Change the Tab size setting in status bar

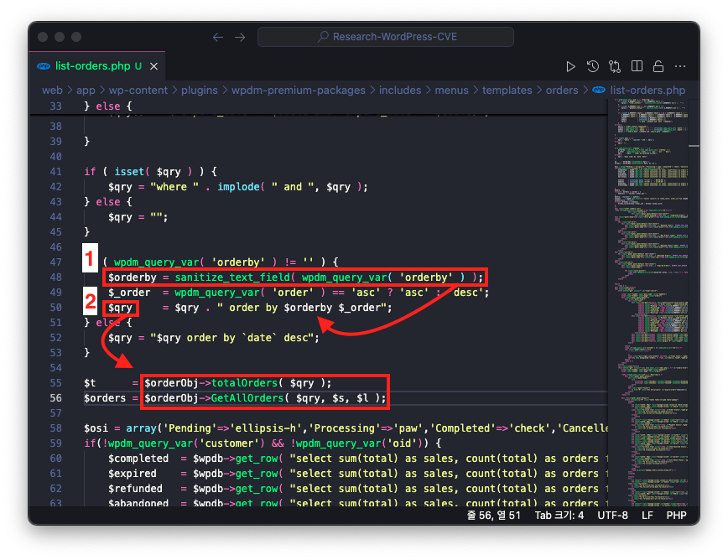[559, 516]
